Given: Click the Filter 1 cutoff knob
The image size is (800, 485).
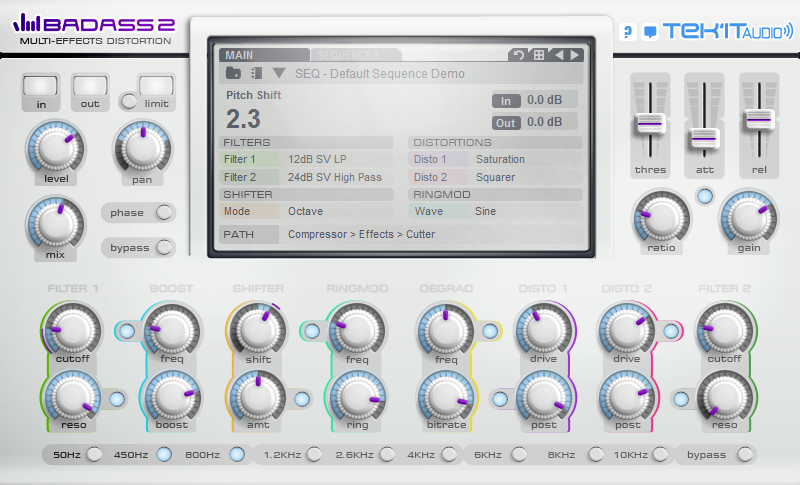Looking at the screenshot, I should [x=72, y=329].
